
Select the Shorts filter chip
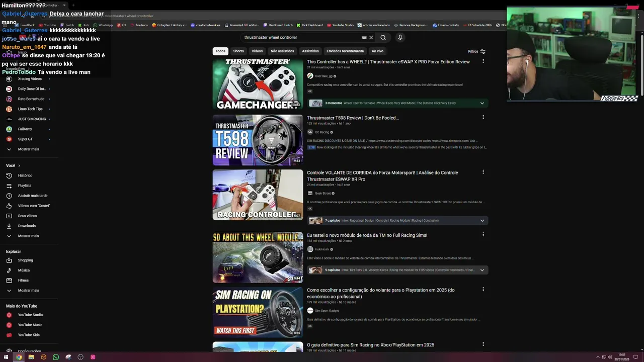click(238, 51)
